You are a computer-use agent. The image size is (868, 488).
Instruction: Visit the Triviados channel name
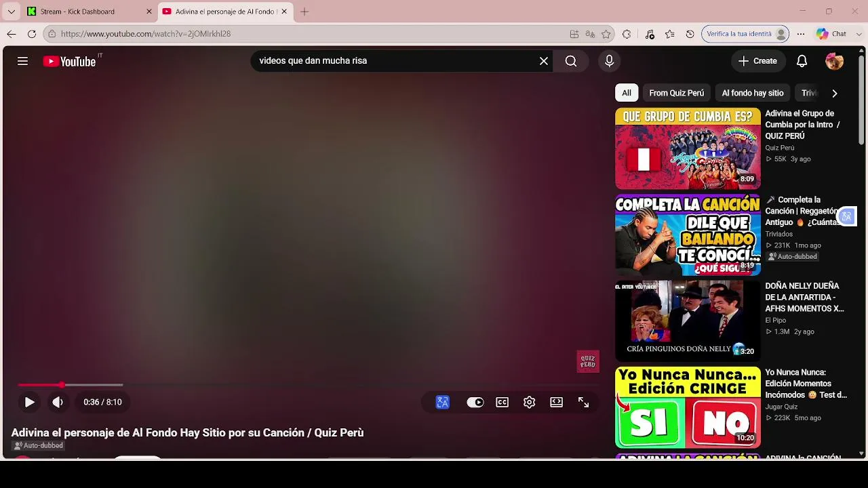point(778,234)
